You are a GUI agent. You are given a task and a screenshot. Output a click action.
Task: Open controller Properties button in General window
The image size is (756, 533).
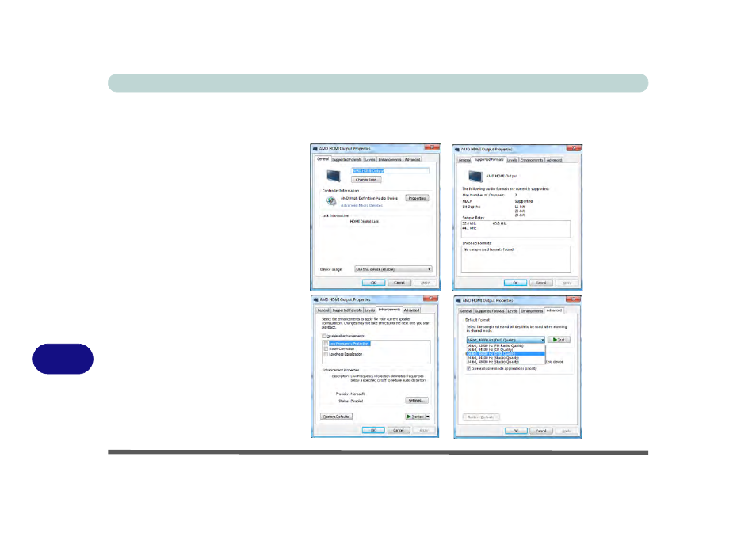[417, 198]
